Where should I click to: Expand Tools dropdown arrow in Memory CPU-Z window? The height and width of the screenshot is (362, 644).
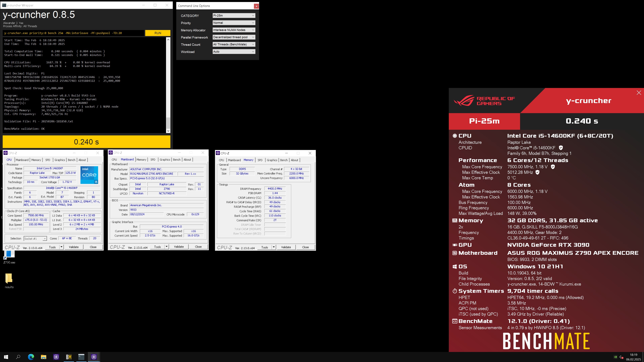coord(274,247)
